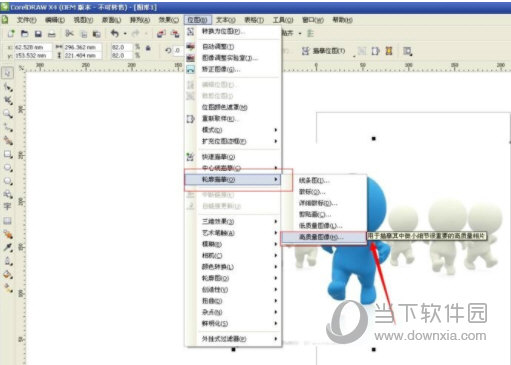Click the 描摹位图(T) toolbar button
Image resolution: width=511 pixels, height=365 pixels.
point(324,51)
